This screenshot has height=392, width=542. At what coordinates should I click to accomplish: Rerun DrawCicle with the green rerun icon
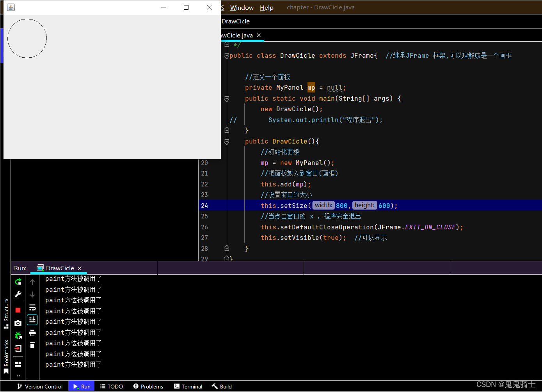[18, 282]
